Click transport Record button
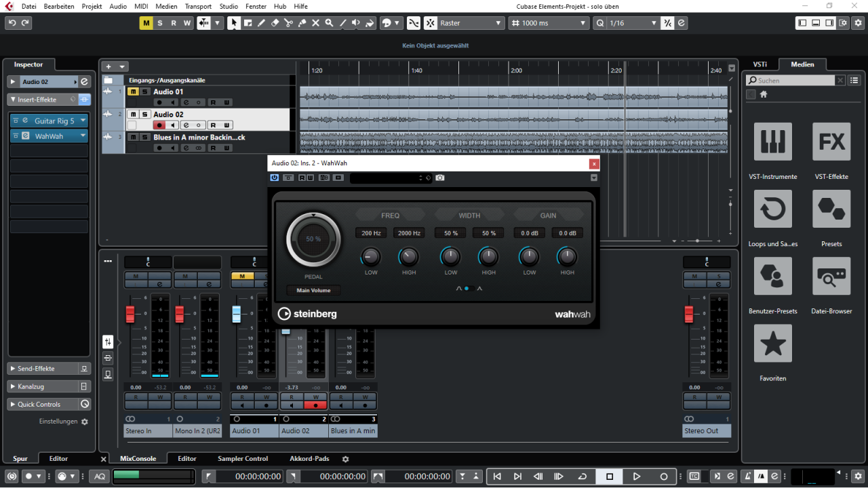This screenshot has width=868, height=488. [x=664, y=476]
